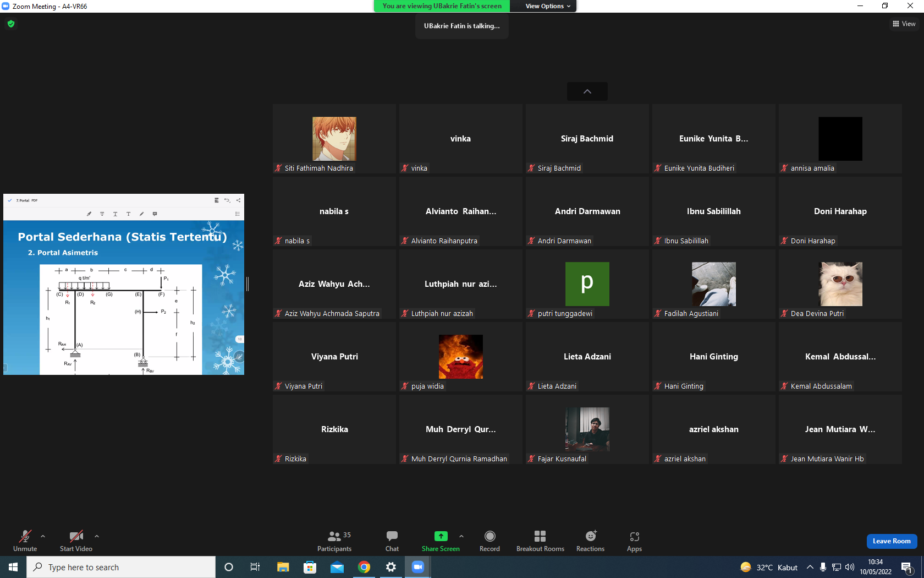Image resolution: width=924 pixels, height=578 pixels.
Task: Open the Reactions menu
Action: tap(590, 541)
